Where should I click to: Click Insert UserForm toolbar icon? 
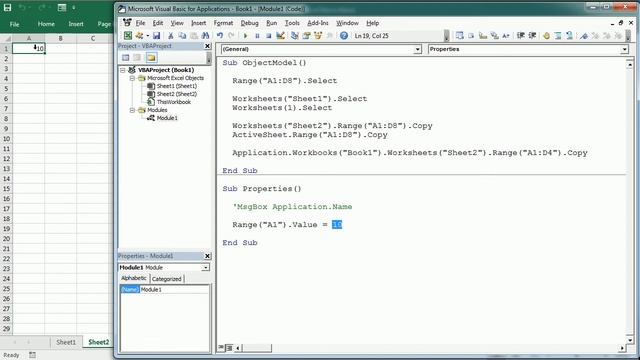click(x=140, y=36)
